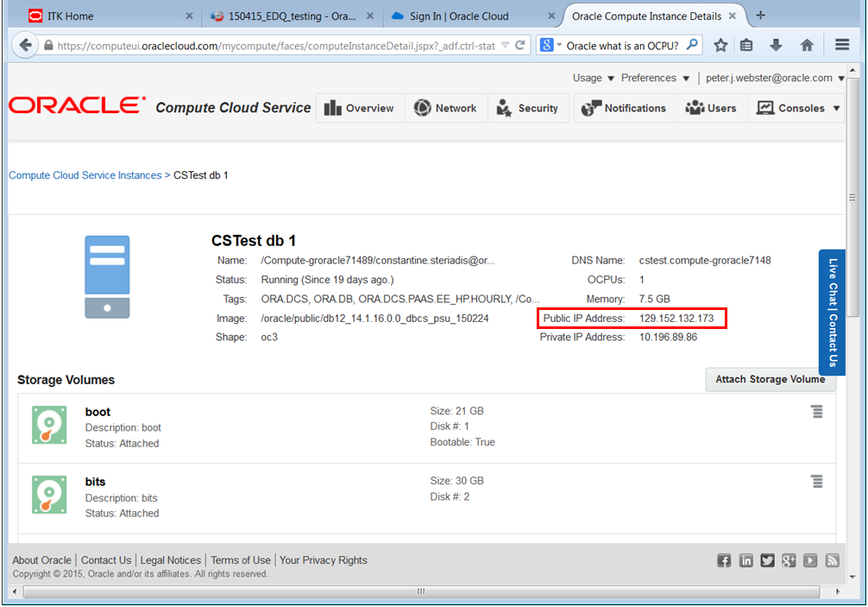Open Oracle Facebook icon

724,560
